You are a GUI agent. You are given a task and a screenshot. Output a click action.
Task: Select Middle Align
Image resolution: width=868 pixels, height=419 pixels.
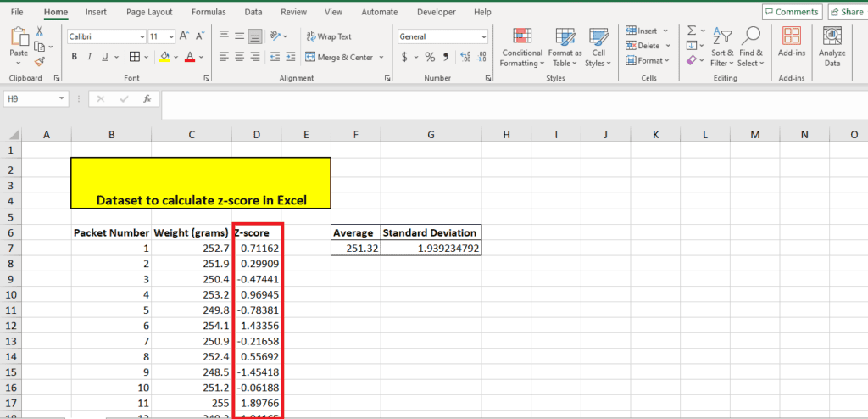240,36
